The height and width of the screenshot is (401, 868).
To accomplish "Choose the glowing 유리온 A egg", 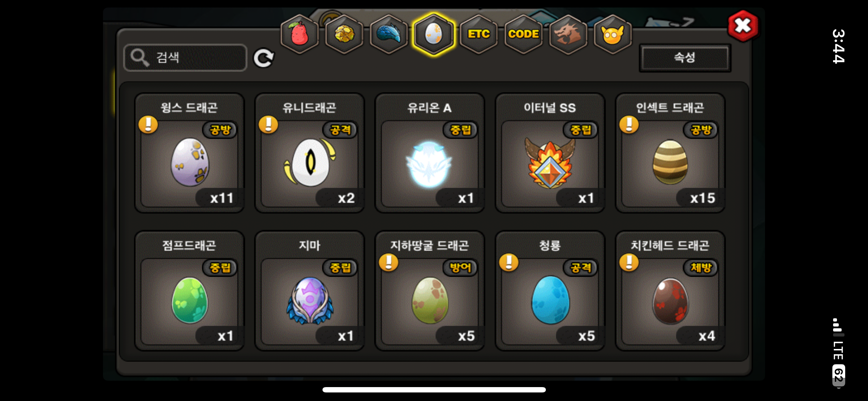I will pyautogui.click(x=429, y=153).
